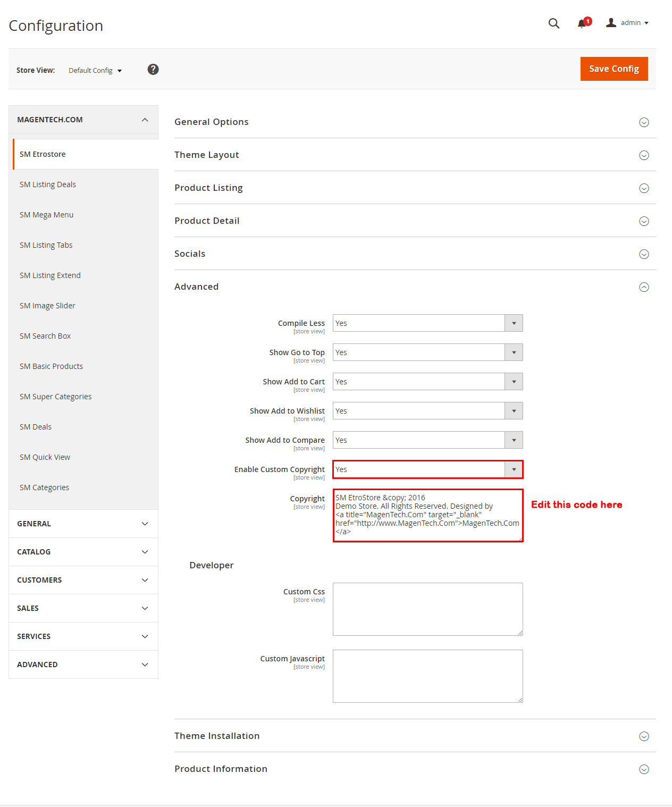The height and width of the screenshot is (807, 672).
Task: Select SM Mega Menu in sidebar
Action: coord(47,215)
